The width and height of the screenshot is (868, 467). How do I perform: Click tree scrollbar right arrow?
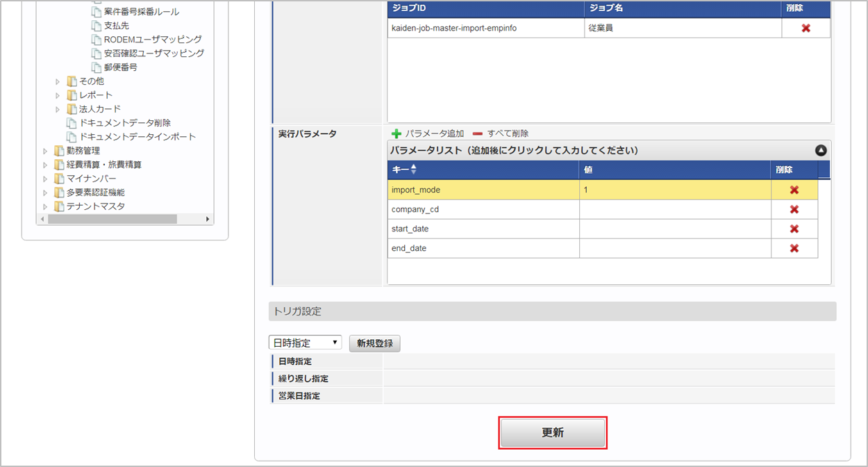pos(208,219)
